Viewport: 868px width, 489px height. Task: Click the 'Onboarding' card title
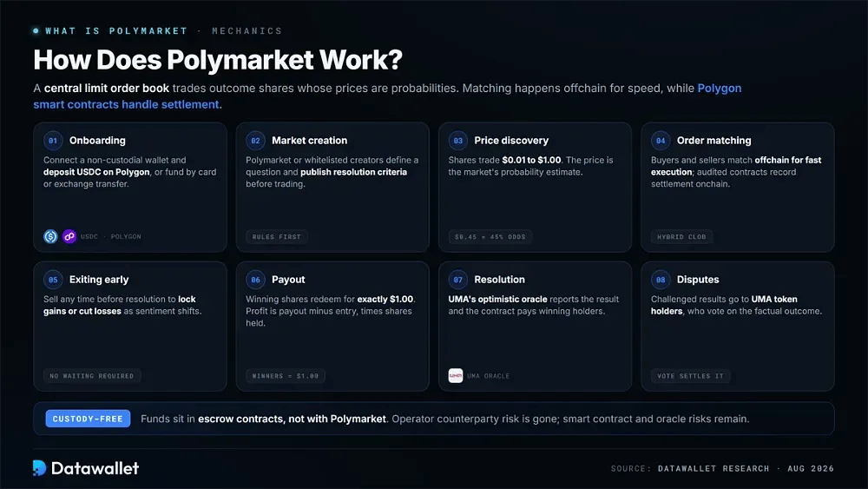(x=97, y=141)
